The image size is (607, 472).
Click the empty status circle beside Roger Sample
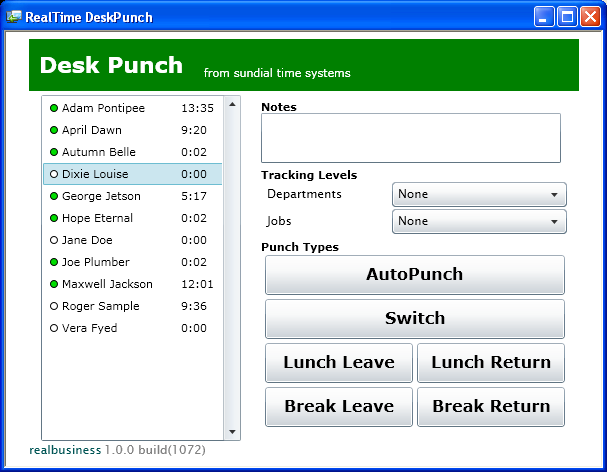pos(54,306)
